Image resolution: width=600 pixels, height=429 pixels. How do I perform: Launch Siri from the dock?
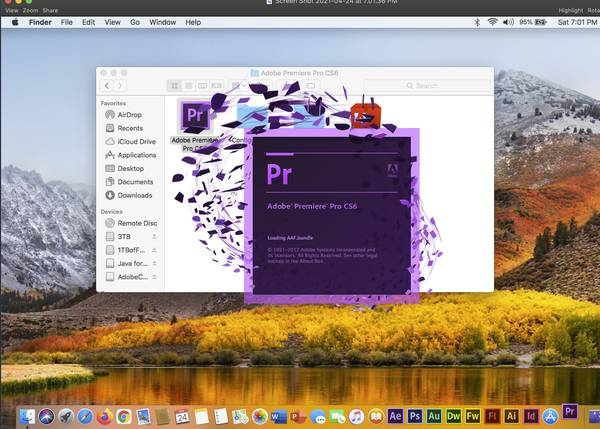pyautogui.click(x=46, y=416)
